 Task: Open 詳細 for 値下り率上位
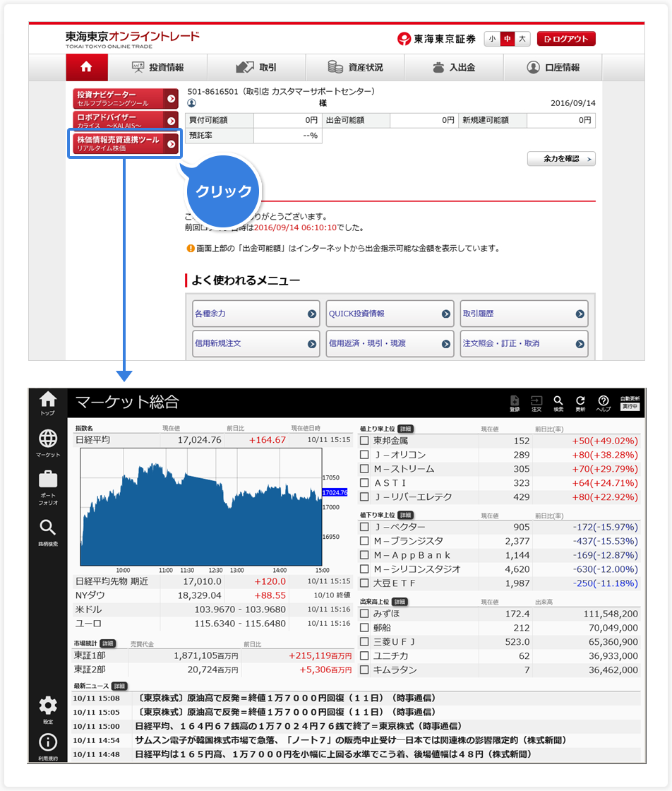405,515
